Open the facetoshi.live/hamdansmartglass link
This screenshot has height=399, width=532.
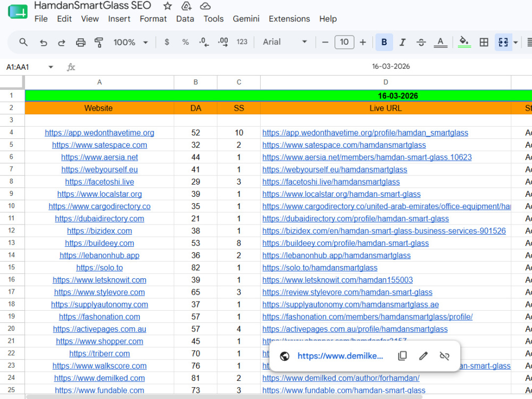[331, 182]
